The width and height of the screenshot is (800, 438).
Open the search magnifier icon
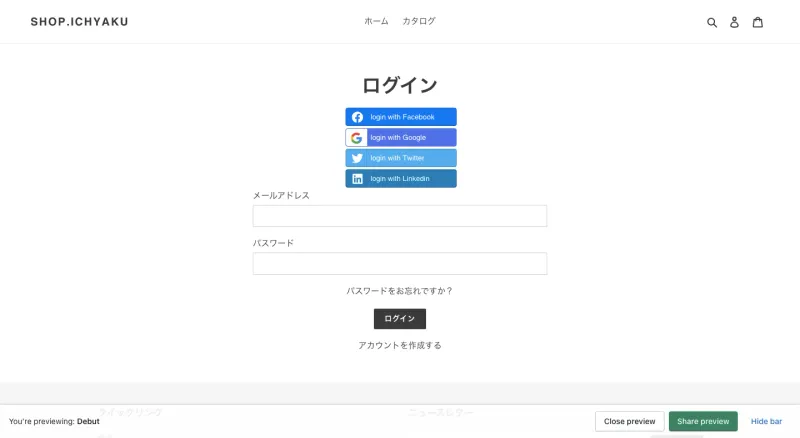coord(712,22)
